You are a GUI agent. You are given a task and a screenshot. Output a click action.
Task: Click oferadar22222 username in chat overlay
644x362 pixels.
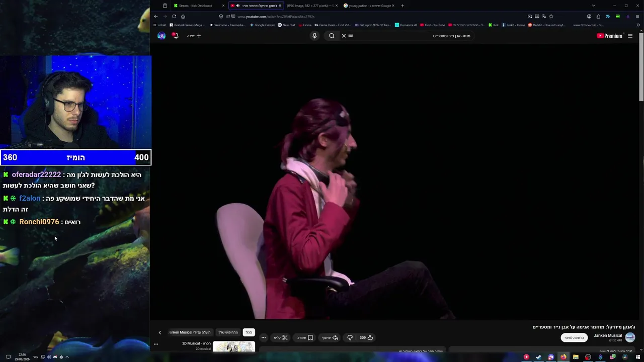(36, 174)
